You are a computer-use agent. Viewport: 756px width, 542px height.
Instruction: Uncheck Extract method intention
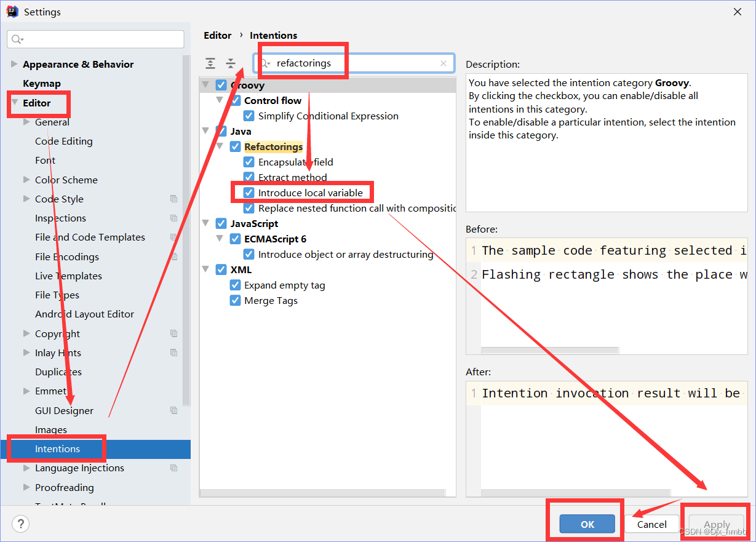249,177
